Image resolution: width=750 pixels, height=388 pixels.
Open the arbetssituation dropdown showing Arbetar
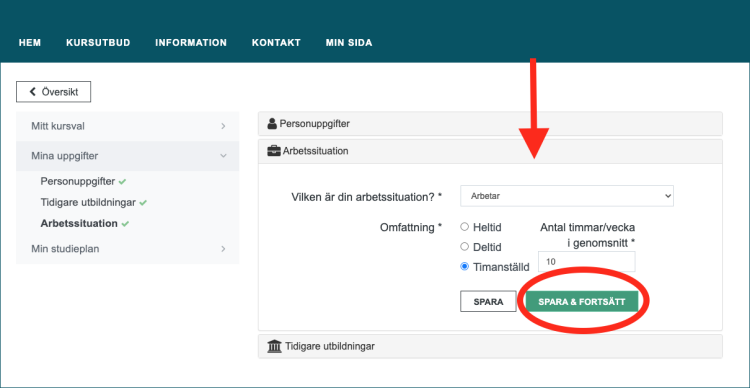(567, 196)
